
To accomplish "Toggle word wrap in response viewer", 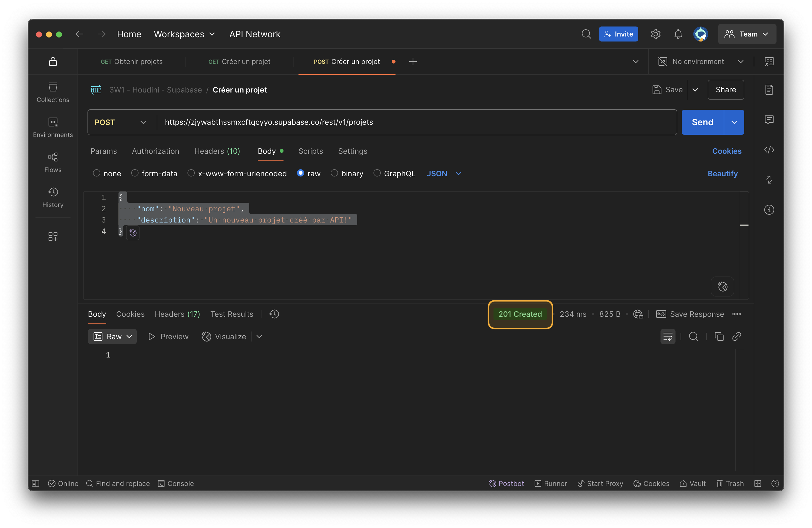I will pos(668,337).
